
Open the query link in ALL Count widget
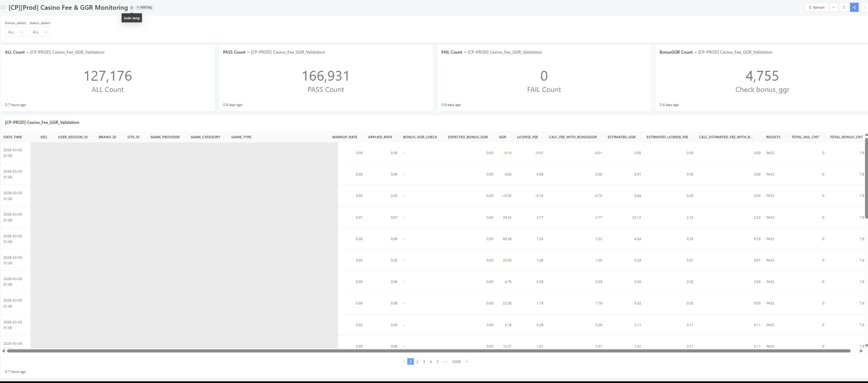click(x=67, y=52)
